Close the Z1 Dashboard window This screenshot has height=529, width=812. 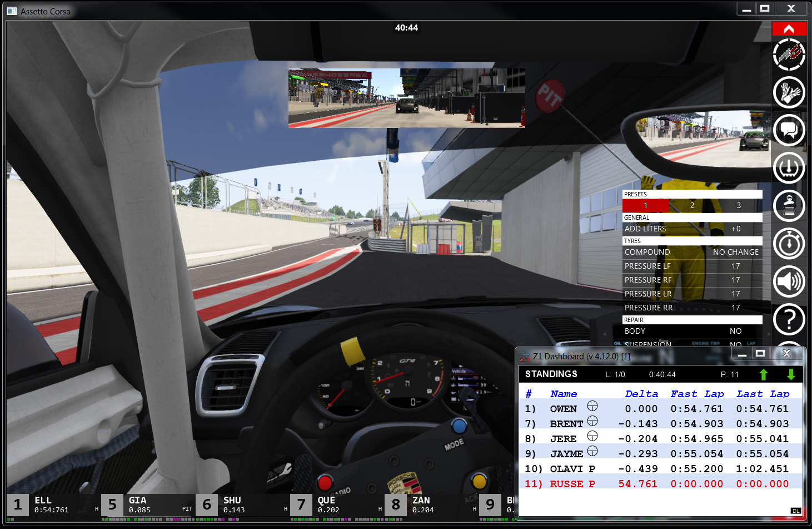[x=786, y=354]
